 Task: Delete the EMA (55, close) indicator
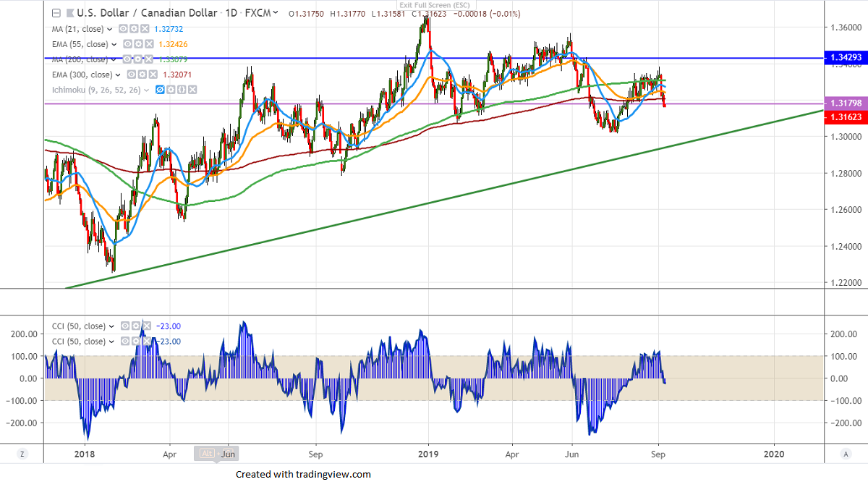150,44
